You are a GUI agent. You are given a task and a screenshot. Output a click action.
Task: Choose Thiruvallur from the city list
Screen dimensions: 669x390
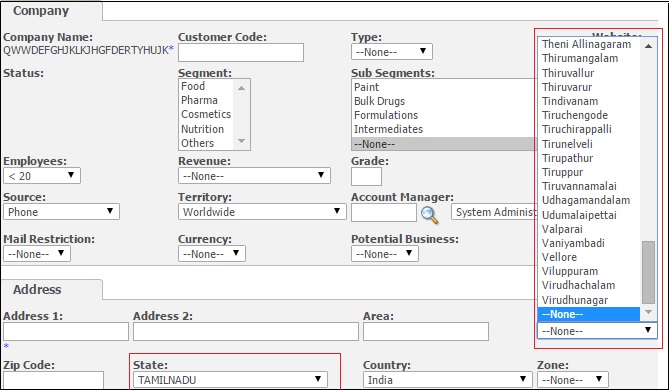(589, 73)
